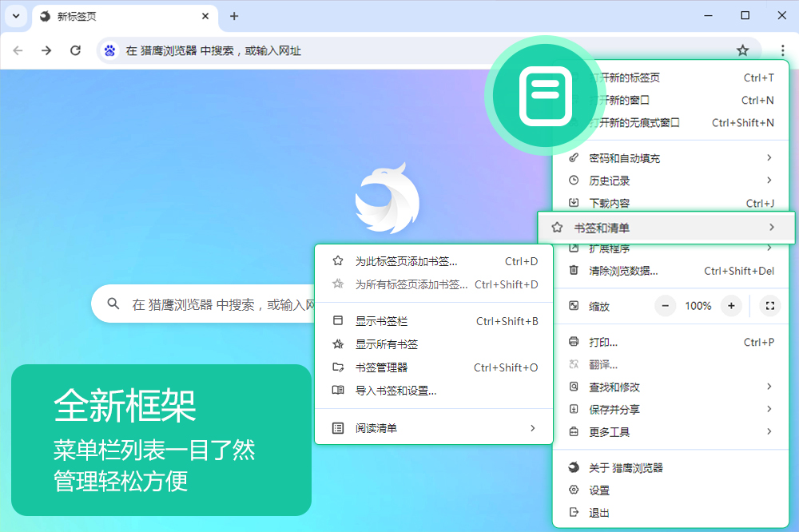Increase zoom with the plus stepper control
This screenshot has width=799, height=532.
(732, 306)
